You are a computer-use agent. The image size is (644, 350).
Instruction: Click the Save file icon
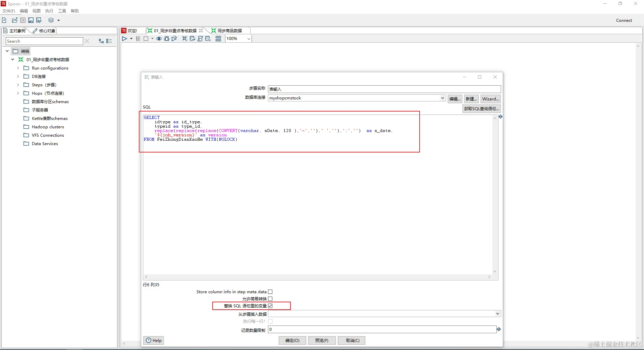pyautogui.click(x=31, y=20)
